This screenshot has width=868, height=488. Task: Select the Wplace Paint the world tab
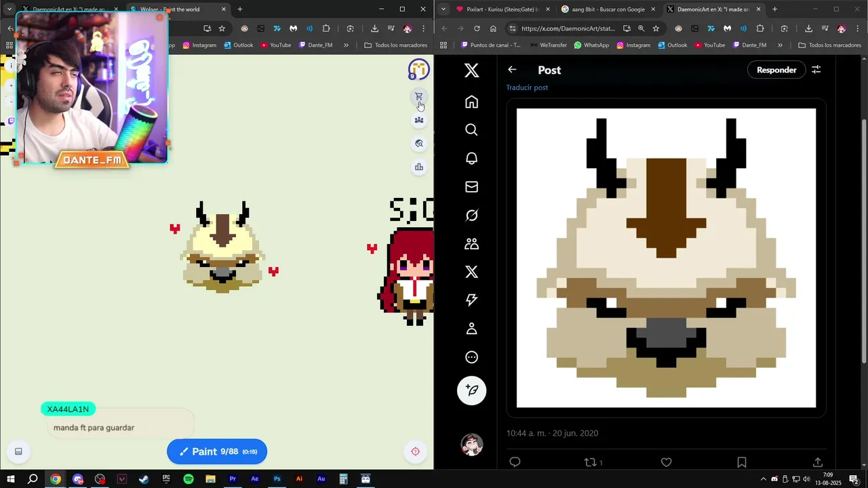(x=178, y=9)
